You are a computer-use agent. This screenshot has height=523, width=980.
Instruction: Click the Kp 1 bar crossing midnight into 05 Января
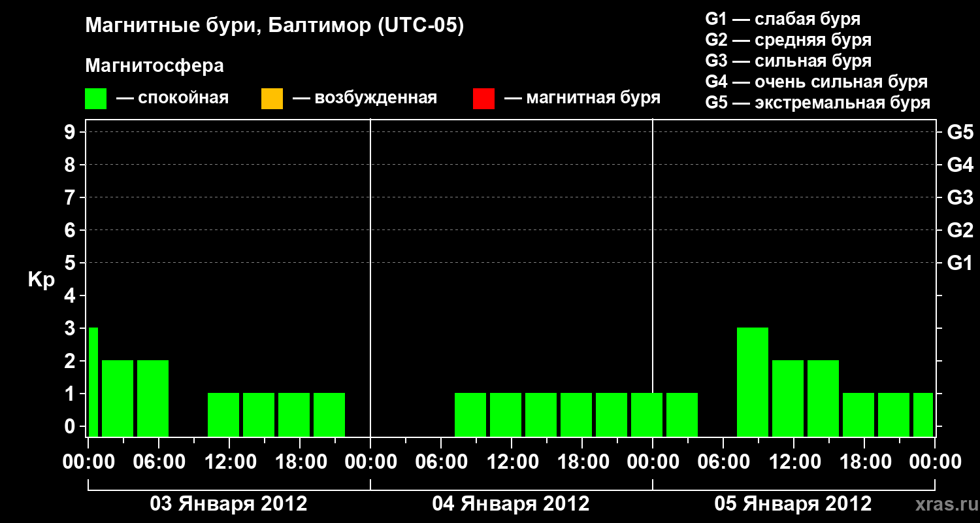(647, 414)
